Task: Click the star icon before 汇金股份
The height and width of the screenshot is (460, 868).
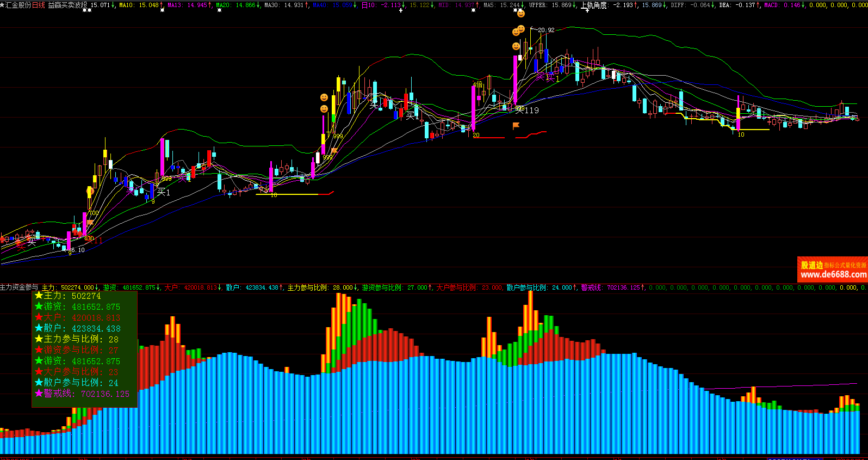Action: click(x=2, y=5)
